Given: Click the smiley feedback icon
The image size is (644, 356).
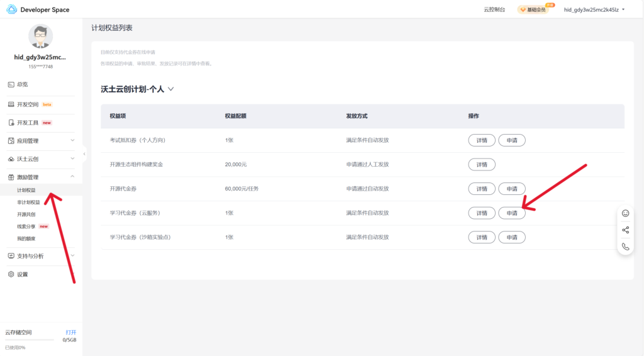Looking at the screenshot, I should [626, 213].
